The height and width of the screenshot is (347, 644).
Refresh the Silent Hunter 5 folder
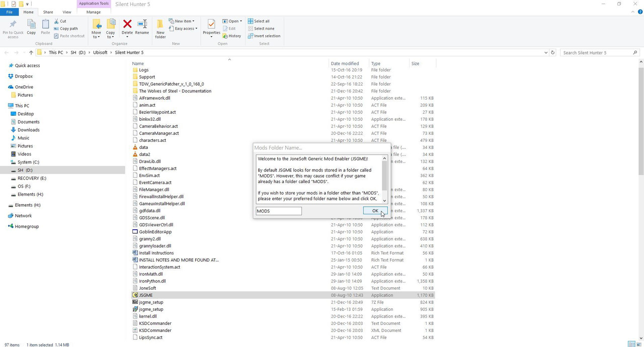coord(553,52)
